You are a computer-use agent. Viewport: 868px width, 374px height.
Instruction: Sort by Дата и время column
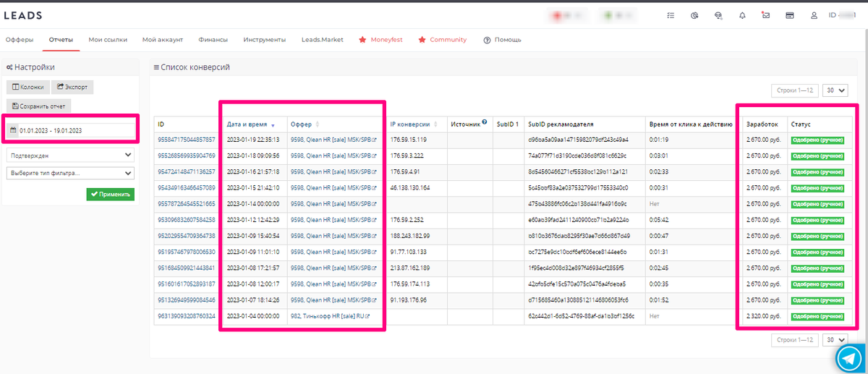[251, 124]
